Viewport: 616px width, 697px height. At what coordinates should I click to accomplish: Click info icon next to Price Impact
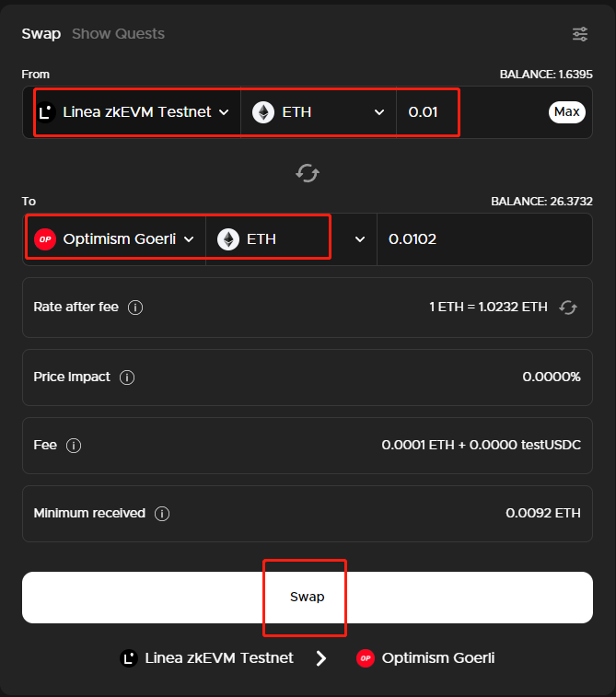(127, 378)
